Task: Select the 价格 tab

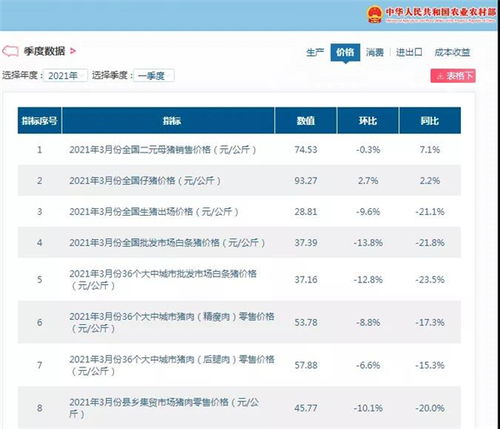Action: [345, 52]
